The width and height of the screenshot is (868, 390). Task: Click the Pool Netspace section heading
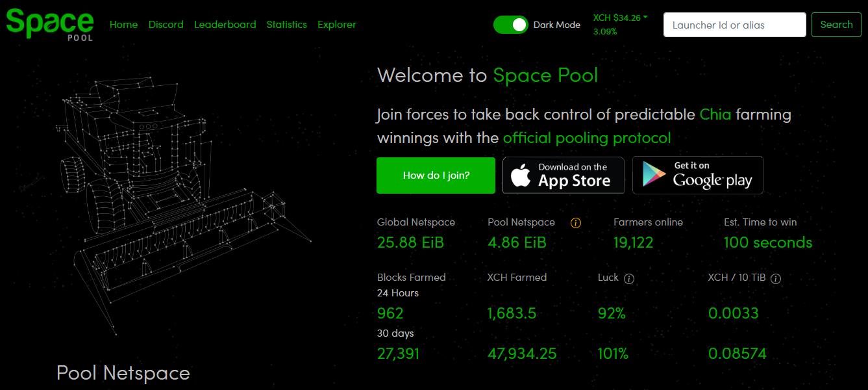coord(123,373)
